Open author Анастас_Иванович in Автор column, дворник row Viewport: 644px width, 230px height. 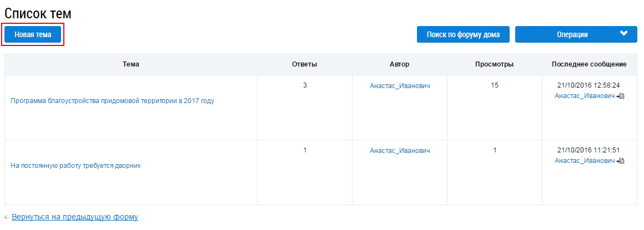pos(400,151)
